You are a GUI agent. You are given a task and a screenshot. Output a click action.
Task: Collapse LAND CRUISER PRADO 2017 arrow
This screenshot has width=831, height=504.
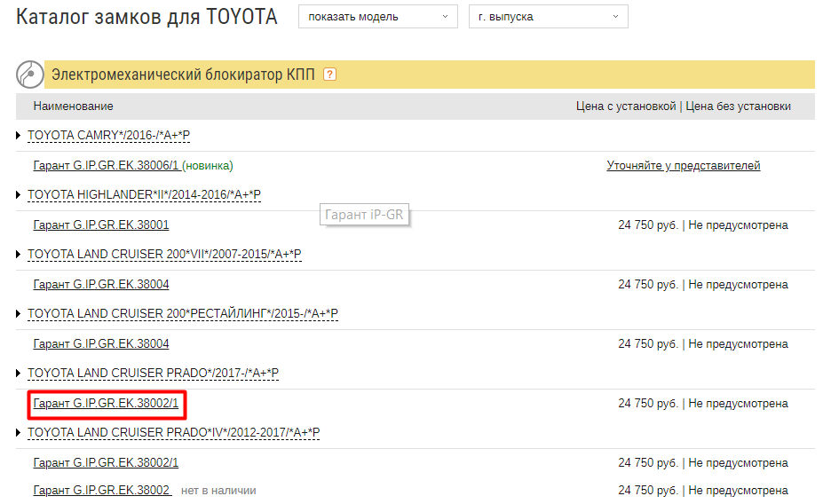[x=18, y=374]
